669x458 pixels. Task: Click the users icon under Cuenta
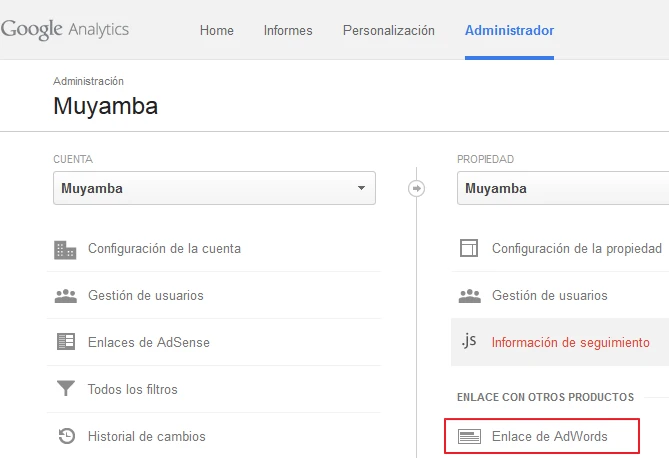[x=66, y=296]
